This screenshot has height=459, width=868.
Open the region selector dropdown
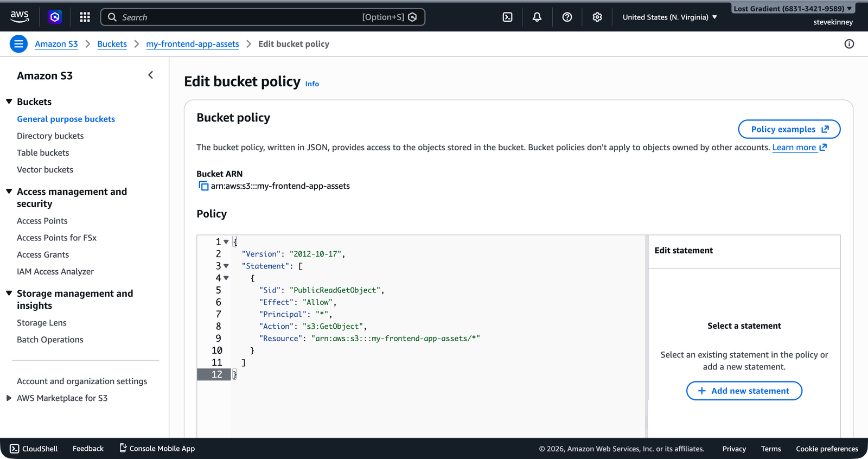670,17
